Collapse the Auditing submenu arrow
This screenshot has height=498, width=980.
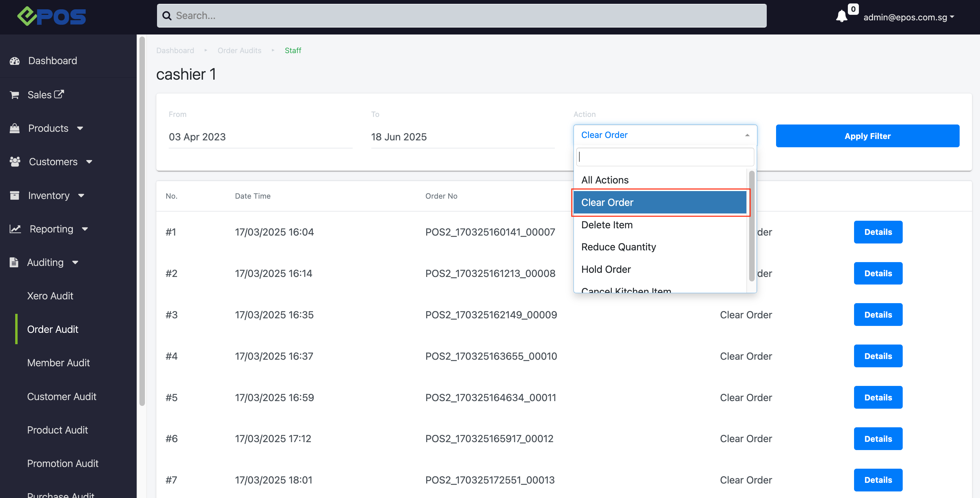[75, 262]
